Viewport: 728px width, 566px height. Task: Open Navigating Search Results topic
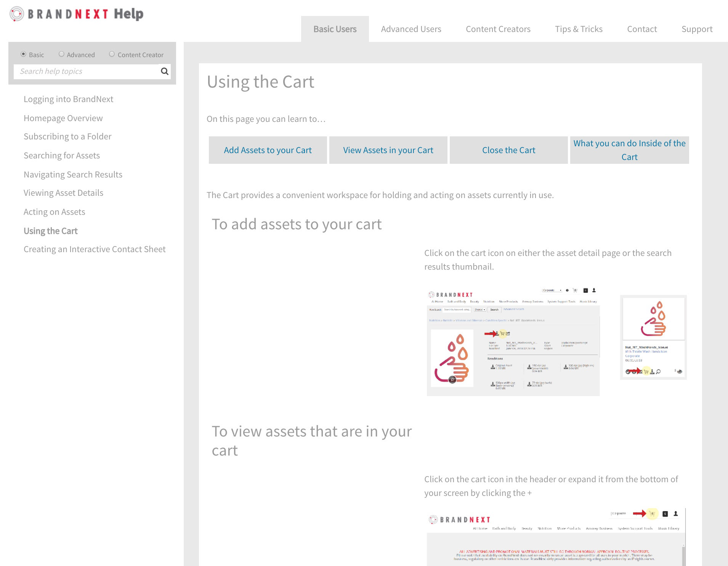pyautogui.click(x=73, y=174)
